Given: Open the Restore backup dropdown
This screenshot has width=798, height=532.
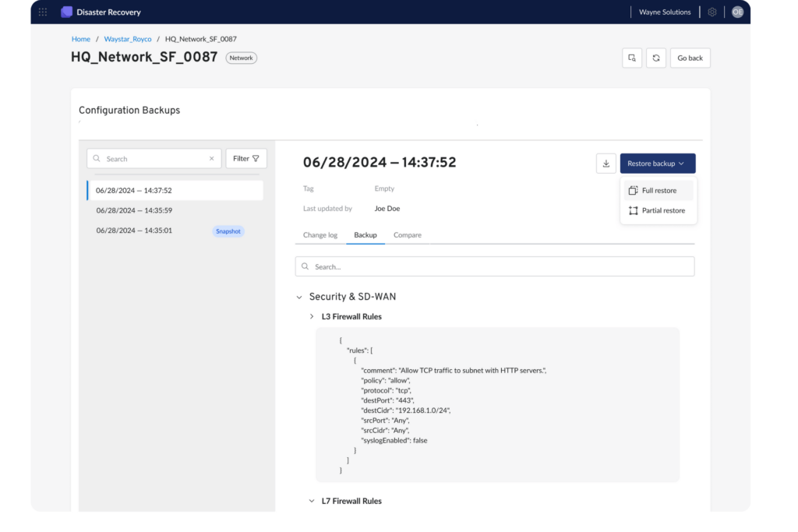Looking at the screenshot, I should click(658, 163).
